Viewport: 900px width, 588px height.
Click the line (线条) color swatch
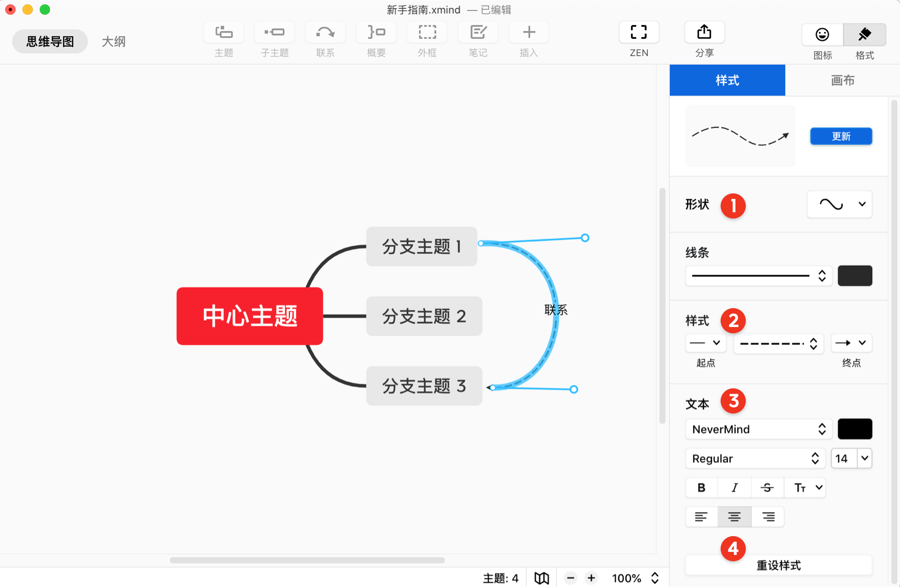[x=854, y=276]
